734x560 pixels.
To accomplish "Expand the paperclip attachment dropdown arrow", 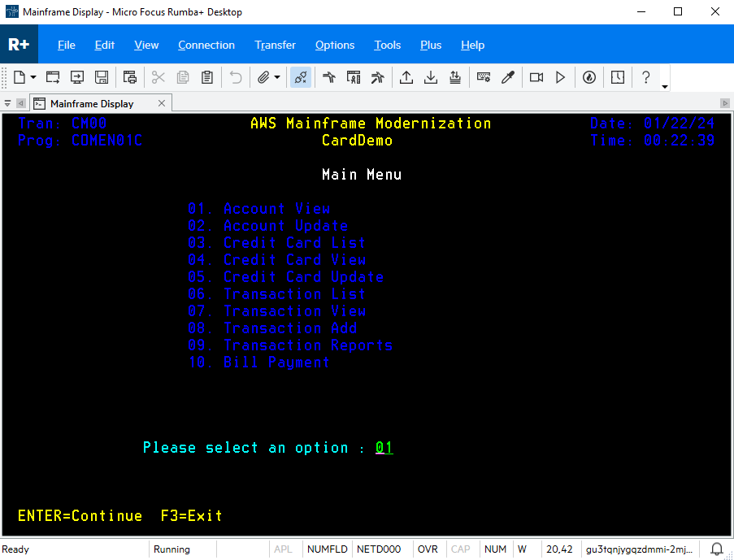I will pos(277,77).
